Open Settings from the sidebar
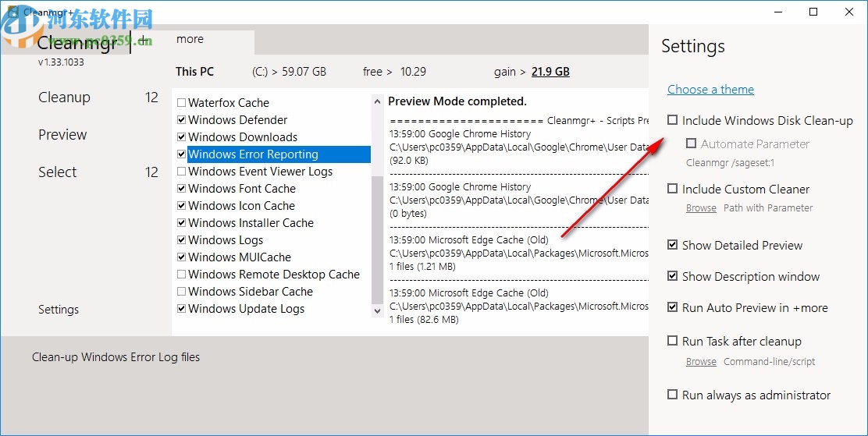This screenshot has width=868, height=436. coord(58,310)
